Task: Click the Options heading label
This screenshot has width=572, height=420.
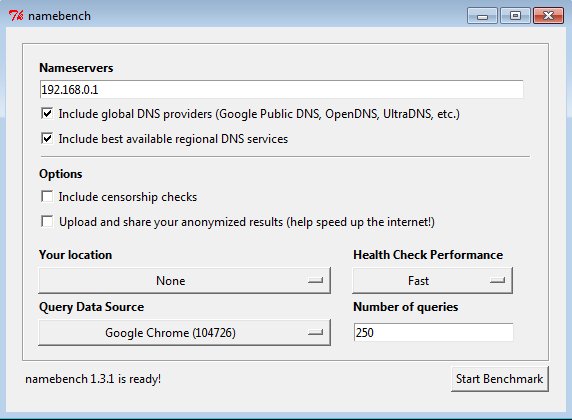Action: tap(61, 174)
